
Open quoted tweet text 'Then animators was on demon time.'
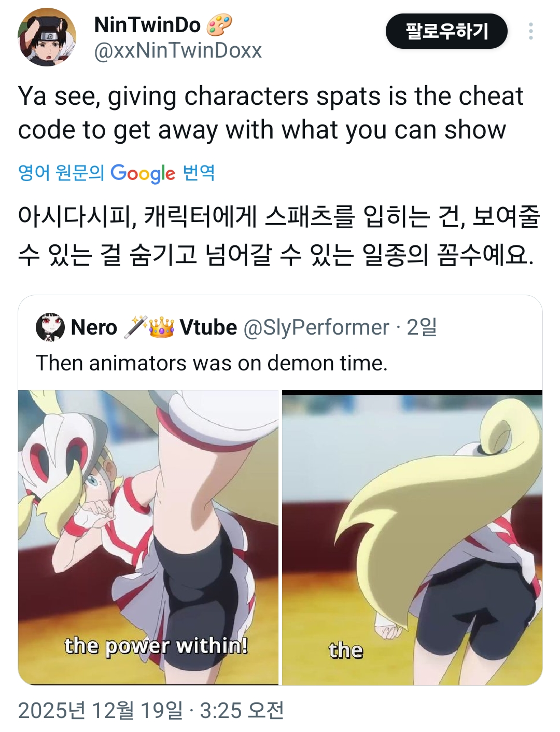[x=212, y=363]
